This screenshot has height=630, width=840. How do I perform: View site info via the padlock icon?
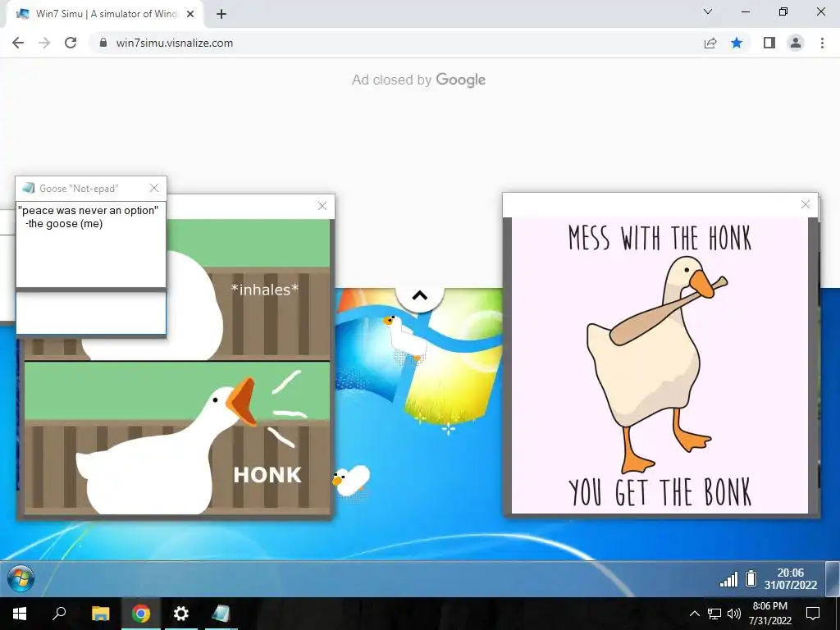103,43
